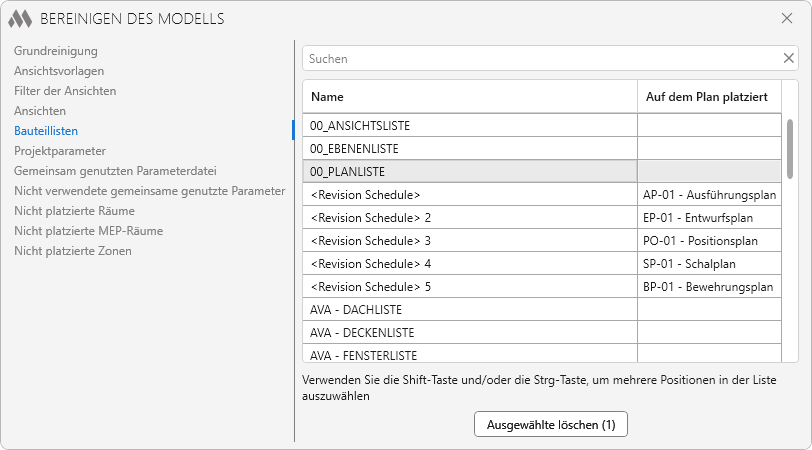812x450 pixels.
Task: Click the Ausgewählte löschen (1) button
Action: point(550,424)
